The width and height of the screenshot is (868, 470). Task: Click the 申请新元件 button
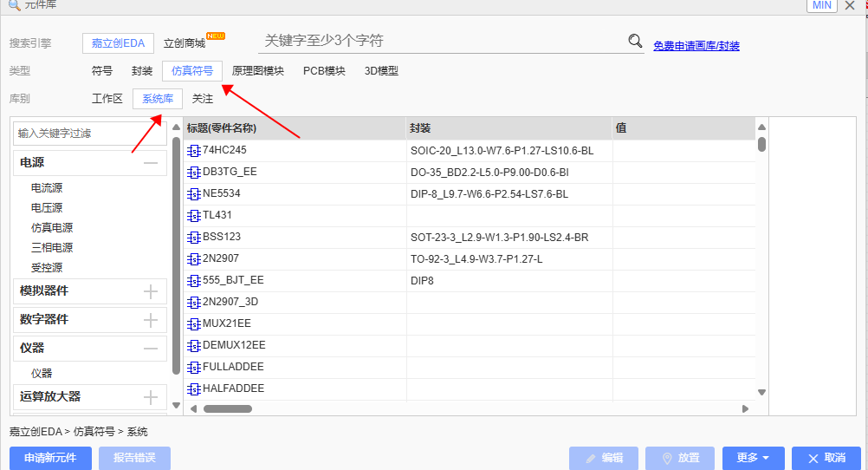pos(50,458)
